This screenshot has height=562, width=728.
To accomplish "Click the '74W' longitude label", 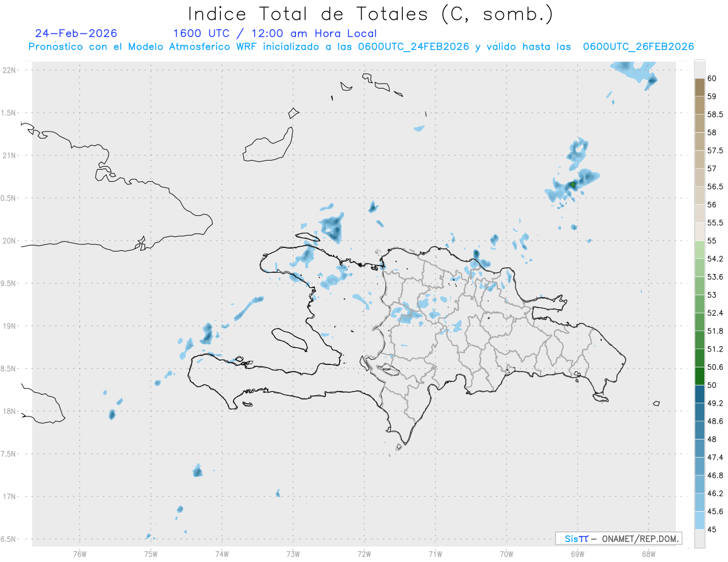I will tap(221, 554).
